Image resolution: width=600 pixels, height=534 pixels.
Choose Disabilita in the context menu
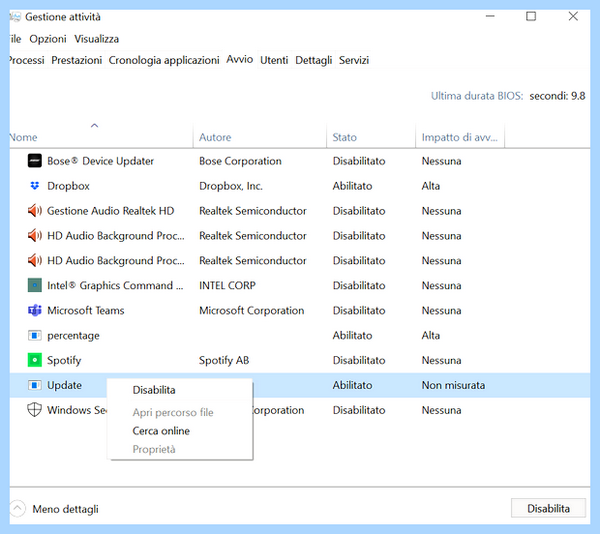180,390
